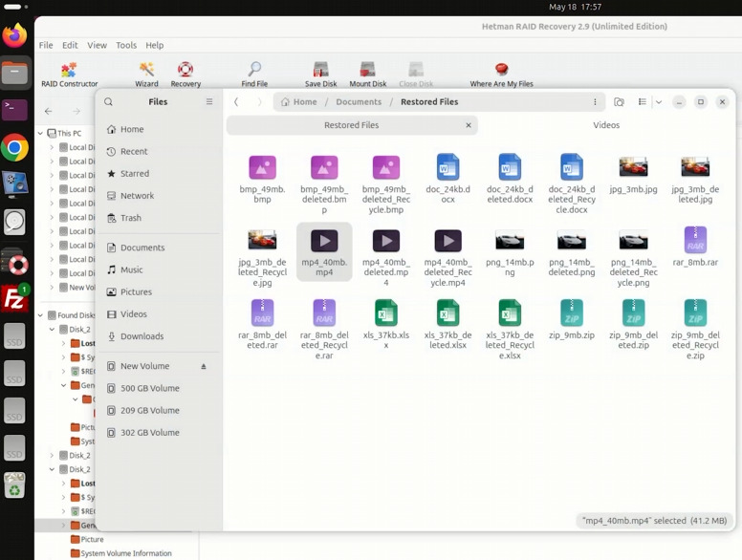Collapse the Found Disks tree node

41,315
